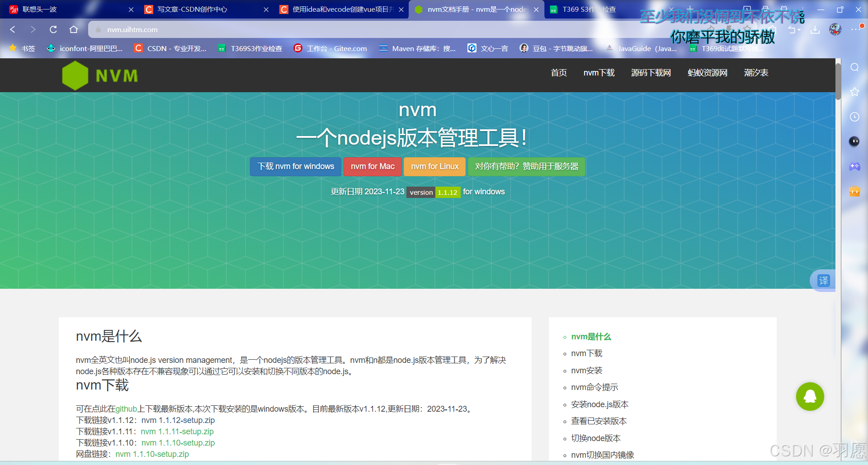Image resolution: width=868 pixels, height=465 pixels.
Task: Click the nvm for Mac button
Action: [373, 166]
